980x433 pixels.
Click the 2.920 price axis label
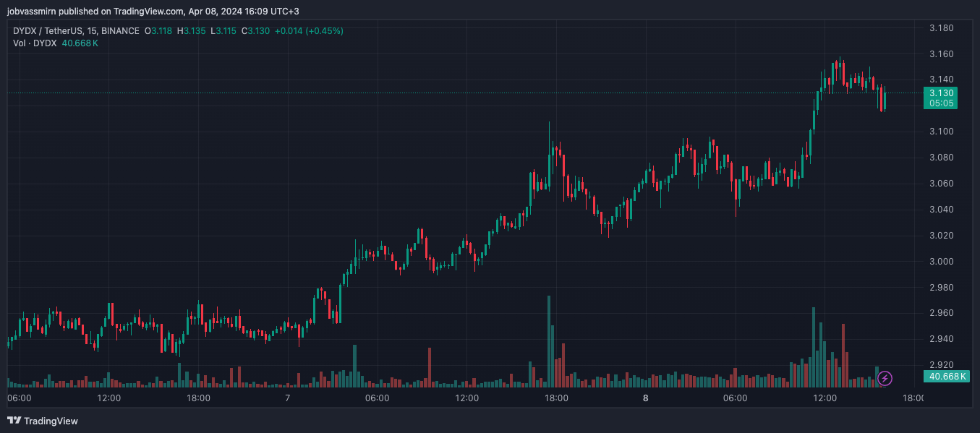tap(941, 365)
